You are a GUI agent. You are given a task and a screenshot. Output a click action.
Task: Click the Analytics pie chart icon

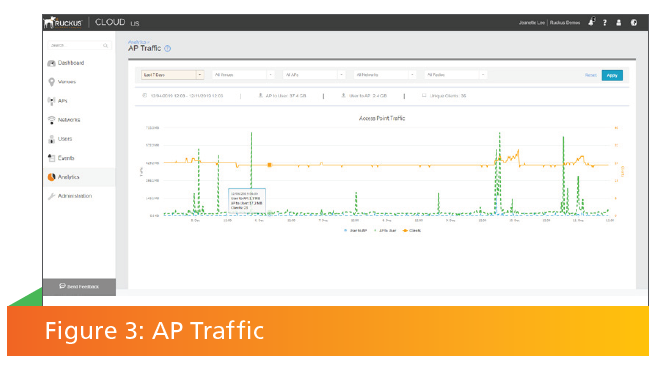tap(52, 177)
